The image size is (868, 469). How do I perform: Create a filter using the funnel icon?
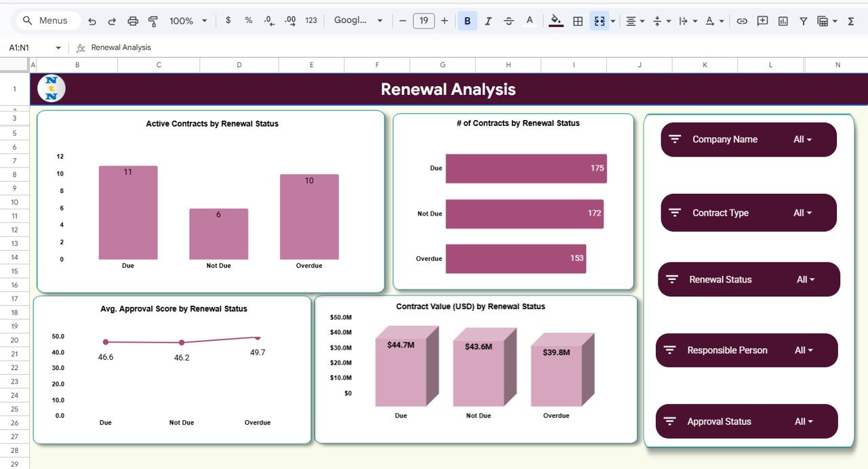point(803,21)
